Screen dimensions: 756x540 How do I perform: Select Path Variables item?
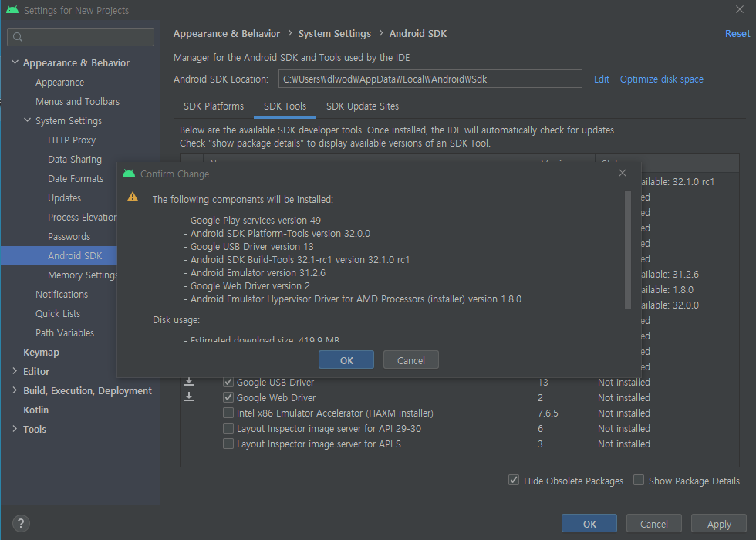click(x=65, y=332)
